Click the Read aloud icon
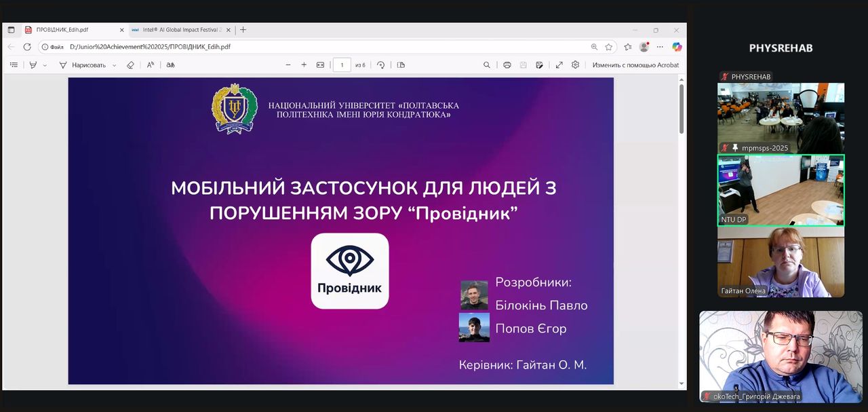This screenshot has width=868, height=412. [x=151, y=65]
